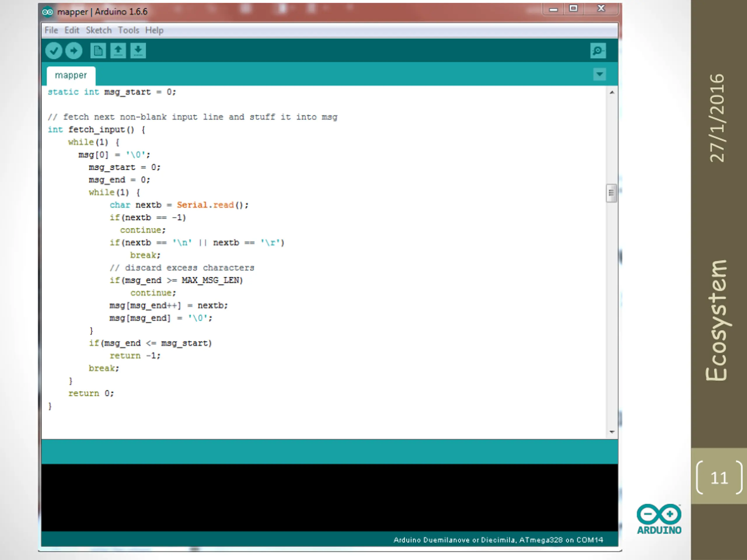Open the Tools menu
This screenshot has height=560, width=747.
pyautogui.click(x=128, y=30)
